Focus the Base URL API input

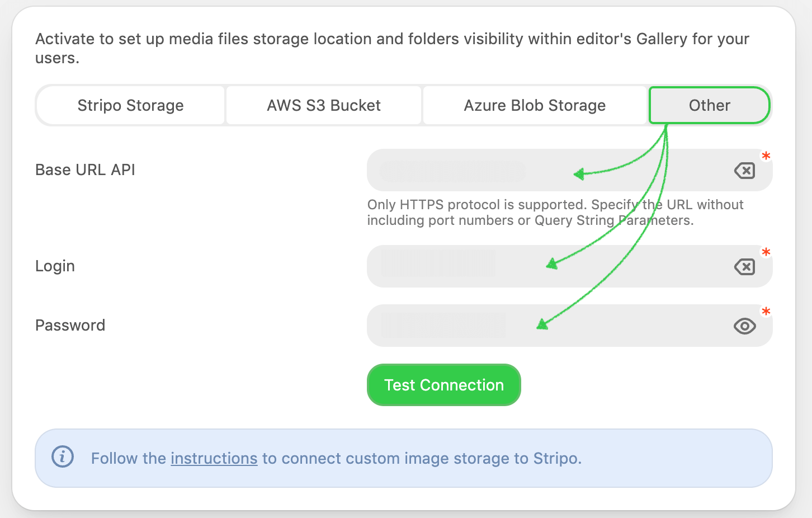[x=548, y=170]
